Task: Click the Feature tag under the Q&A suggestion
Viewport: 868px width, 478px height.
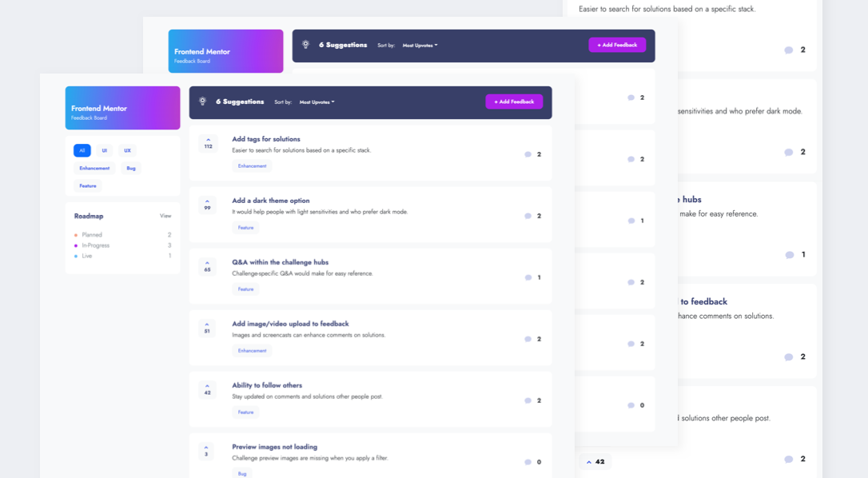Action: point(246,289)
